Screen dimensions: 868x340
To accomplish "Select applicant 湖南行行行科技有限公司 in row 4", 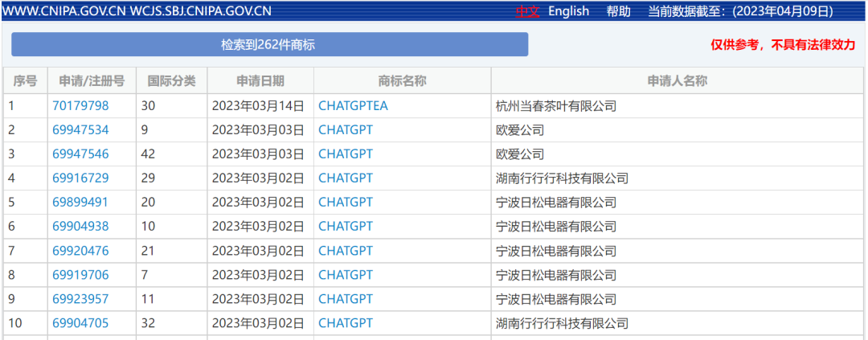I will (562, 178).
